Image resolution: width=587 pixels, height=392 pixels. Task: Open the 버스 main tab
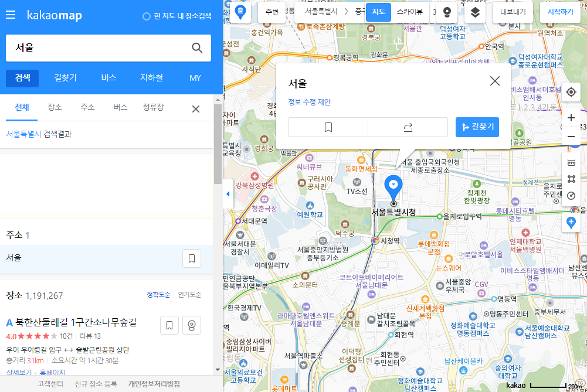[108, 78]
